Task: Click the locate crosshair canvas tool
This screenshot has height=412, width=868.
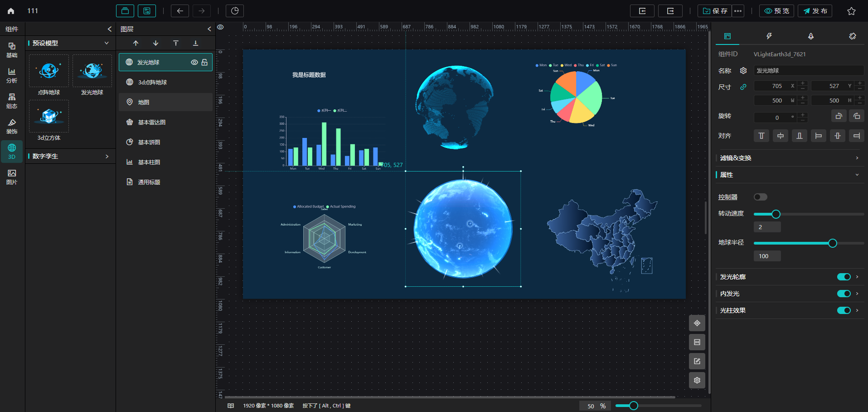Action: click(x=697, y=323)
